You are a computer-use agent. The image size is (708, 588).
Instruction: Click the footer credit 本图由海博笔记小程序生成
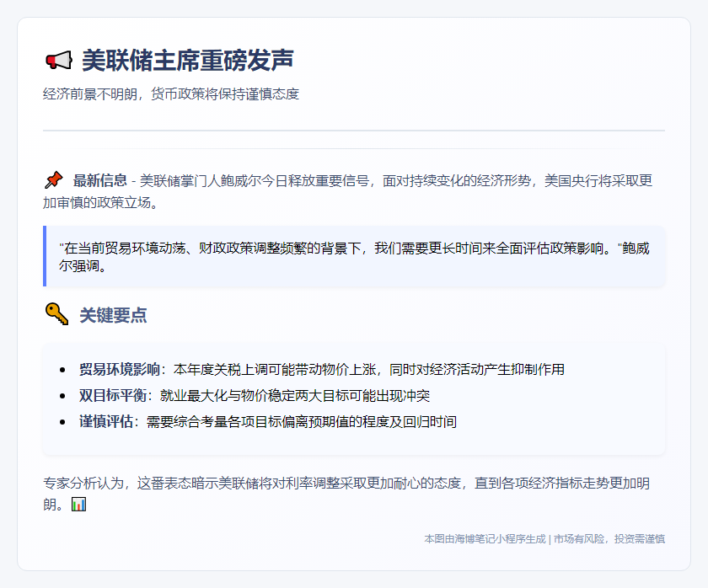pos(485,538)
